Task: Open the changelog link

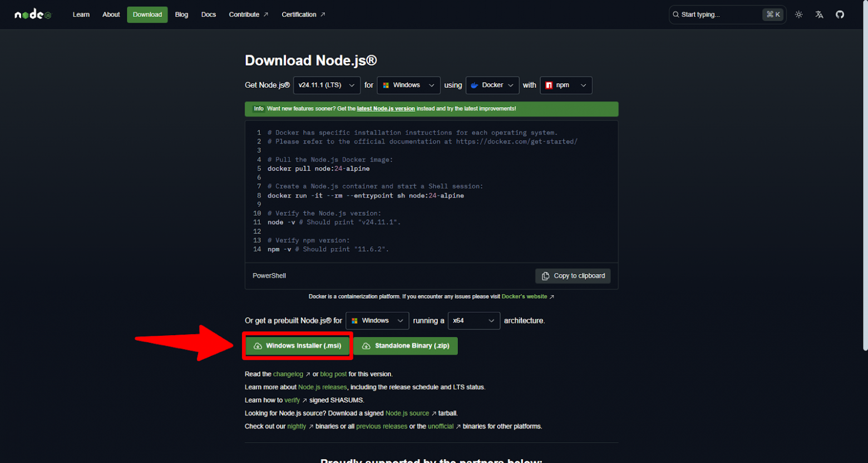Action: 288,374
